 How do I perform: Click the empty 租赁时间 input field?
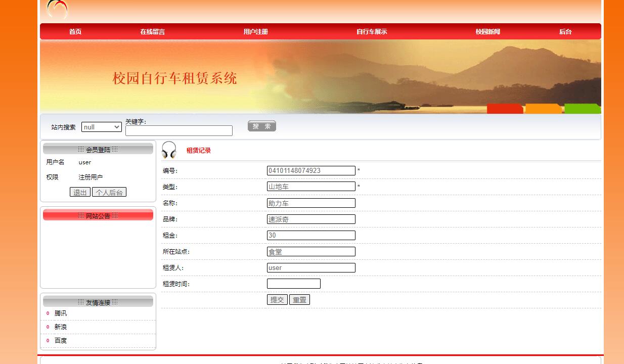point(293,284)
